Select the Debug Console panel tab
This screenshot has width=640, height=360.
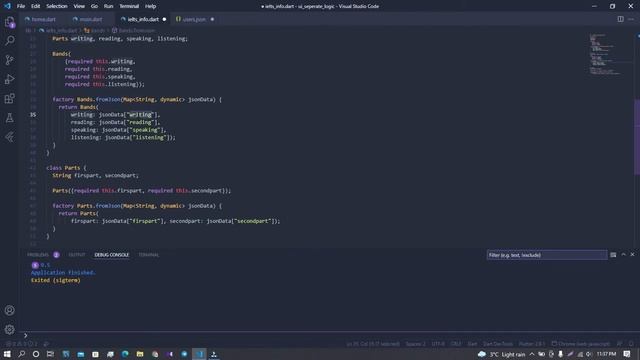pos(111,255)
